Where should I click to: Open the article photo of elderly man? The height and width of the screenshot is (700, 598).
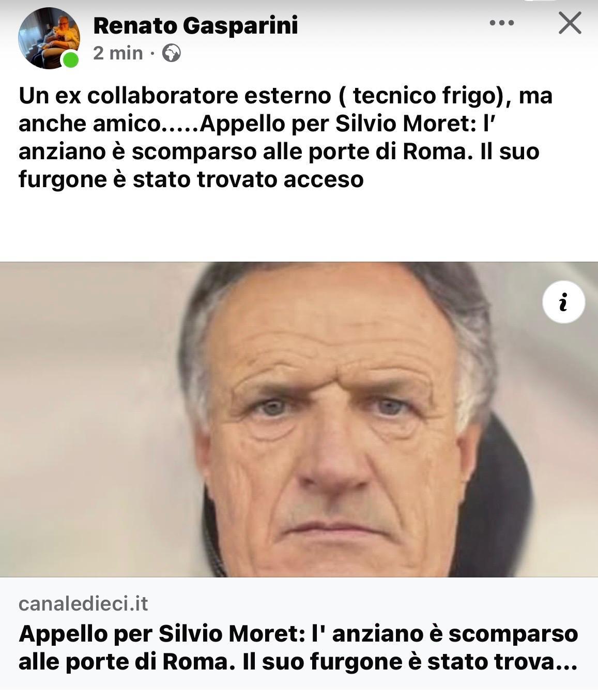point(299,419)
